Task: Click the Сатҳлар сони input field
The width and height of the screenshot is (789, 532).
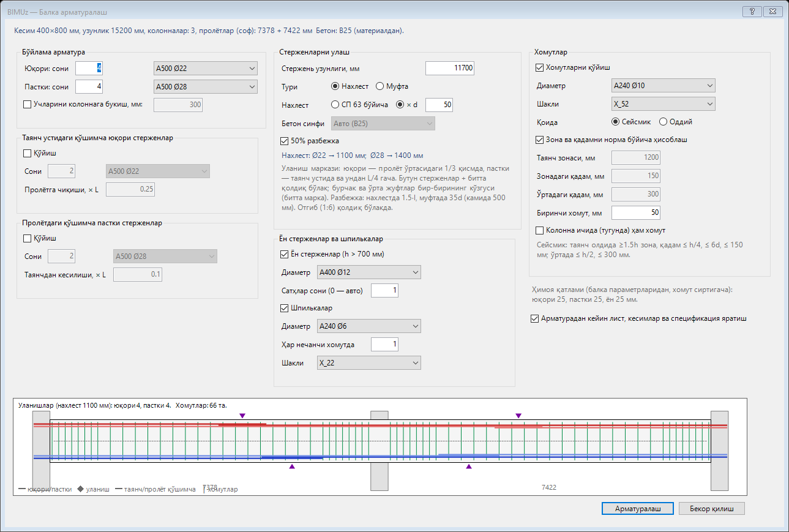Action: (x=384, y=290)
